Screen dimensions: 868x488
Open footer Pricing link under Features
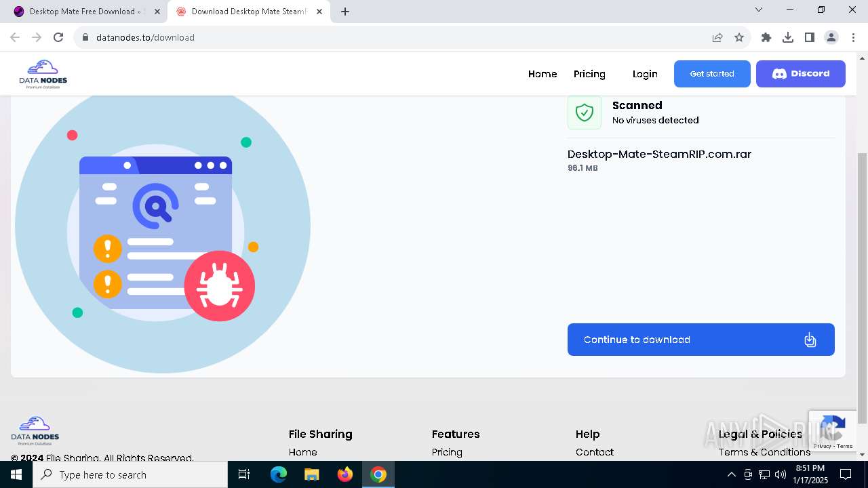[447, 452]
